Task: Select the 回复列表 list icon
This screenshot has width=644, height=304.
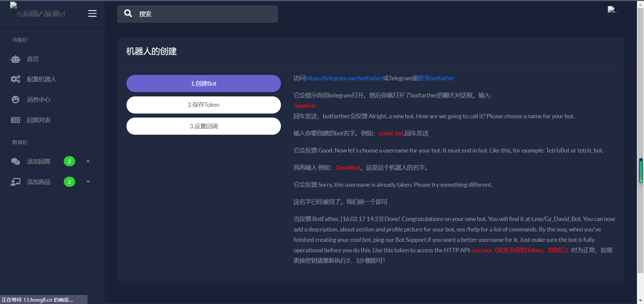Action: 15,120
